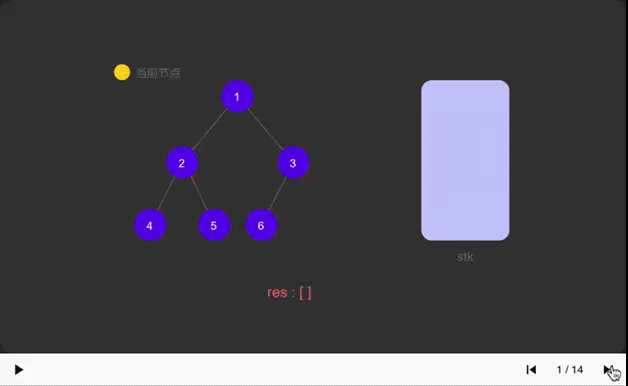Click the stk label under the stack
Screen dimensions: 628x386
tap(465, 257)
